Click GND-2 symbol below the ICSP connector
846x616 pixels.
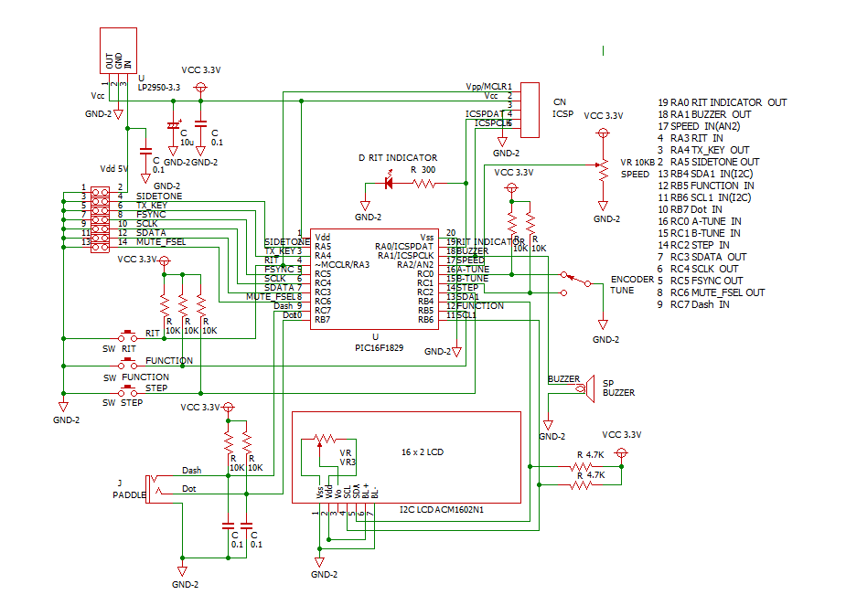[x=502, y=143]
